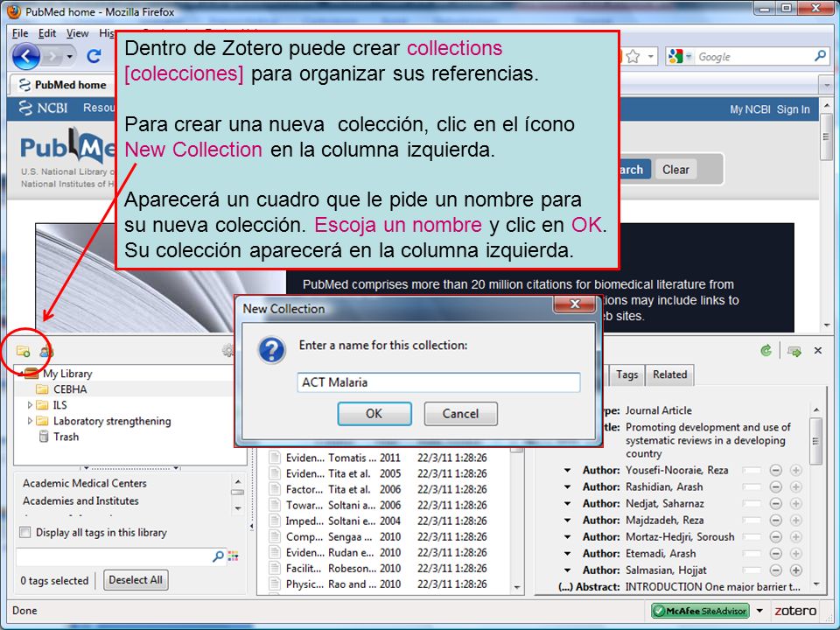The height and width of the screenshot is (630, 840).
Task: Click the Clear button on PubMed
Action: coord(675,170)
